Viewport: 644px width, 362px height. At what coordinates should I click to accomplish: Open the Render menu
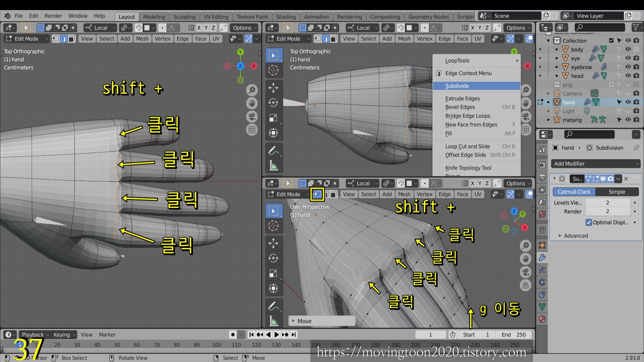pos(53,16)
